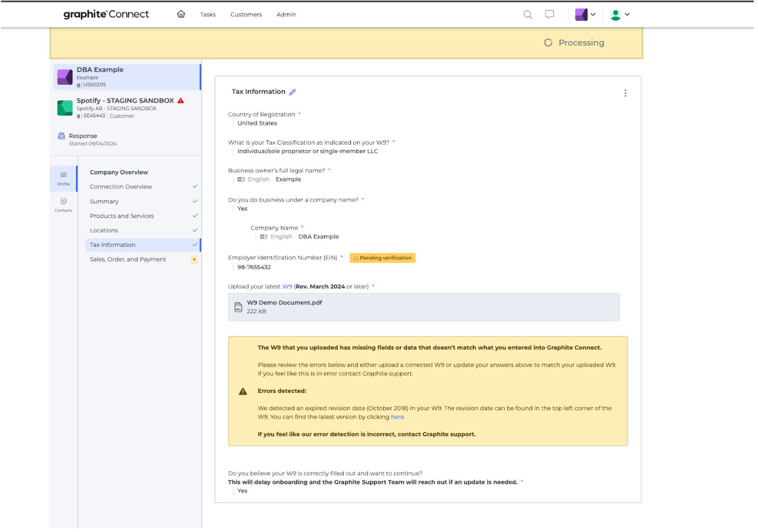Expand the purple company switcher dropdown
Viewport: 758px width, 532px height.
585,15
